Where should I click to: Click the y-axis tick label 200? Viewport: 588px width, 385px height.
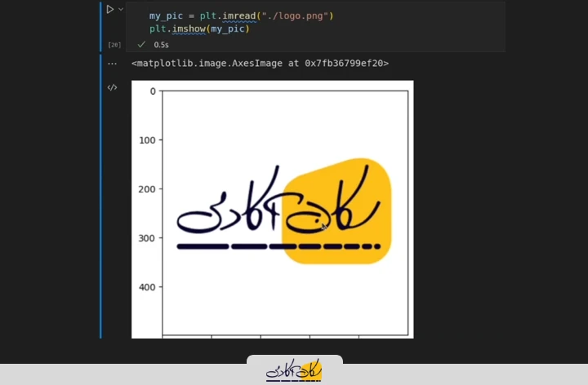tap(147, 189)
